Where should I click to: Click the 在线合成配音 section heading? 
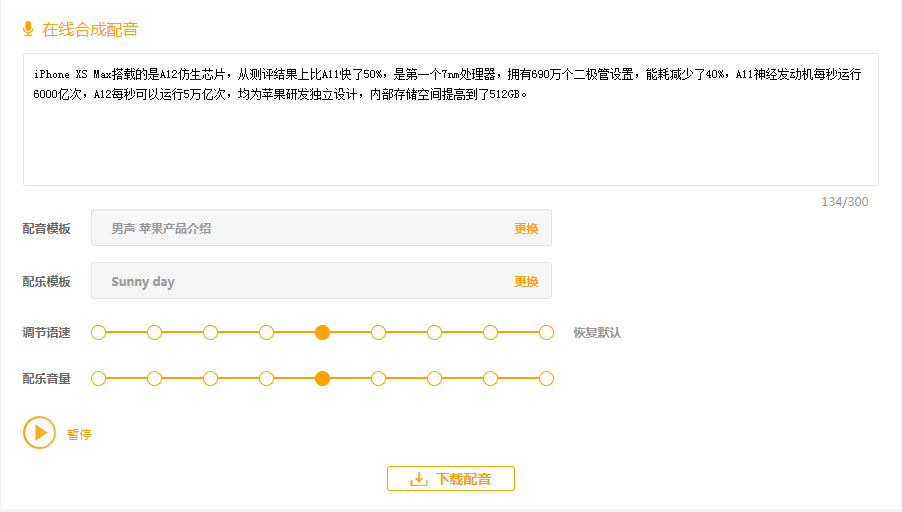pyautogui.click(x=90, y=29)
